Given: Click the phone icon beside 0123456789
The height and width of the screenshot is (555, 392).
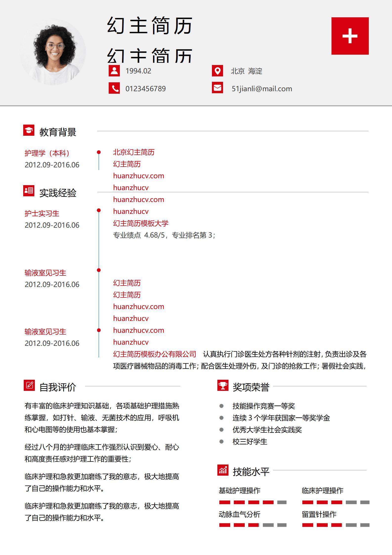Looking at the screenshot, I should click(x=114, y=88).
